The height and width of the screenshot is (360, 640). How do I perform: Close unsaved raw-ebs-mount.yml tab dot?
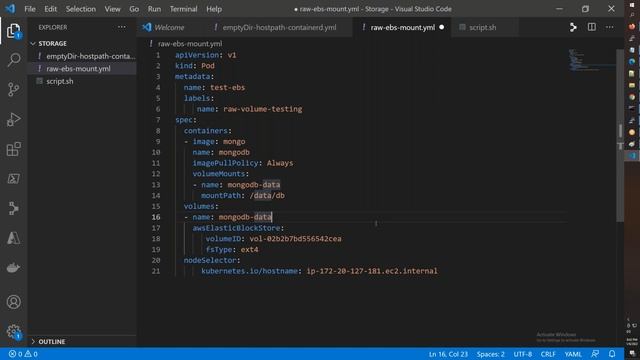(x=442, y=27)
